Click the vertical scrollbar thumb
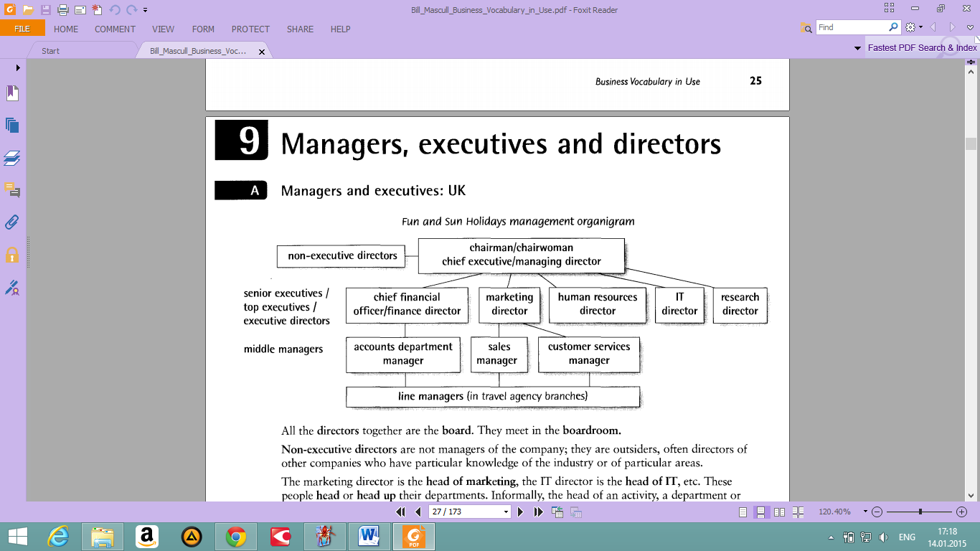The height and width of the screenshot is (551, 980). coord(971,143)
